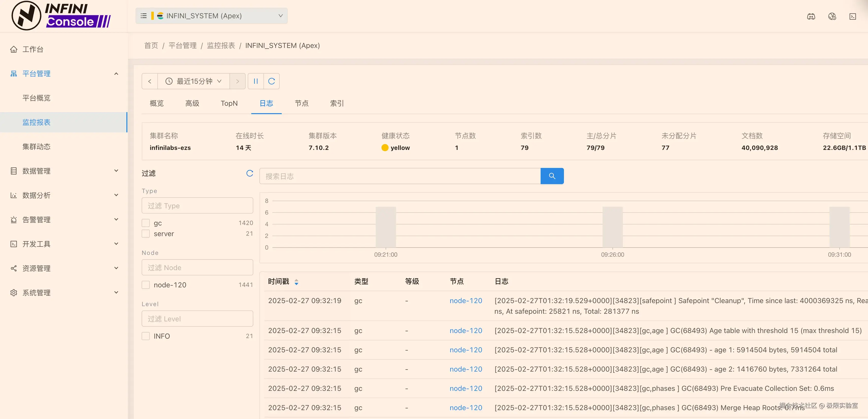Click the 搜索日志 search input field
The image size is (868, 419).
click(400, 176)
